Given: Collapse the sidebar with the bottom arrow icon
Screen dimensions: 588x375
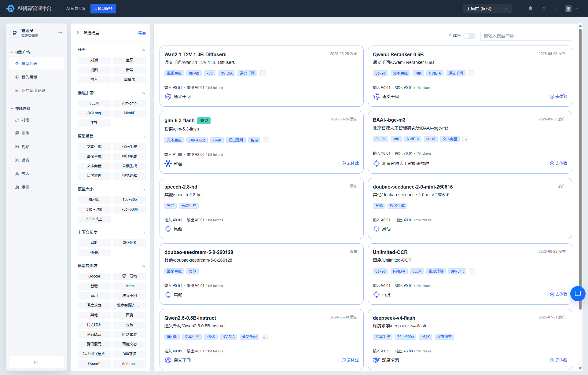Looking at the screenshot, I should tap(36, 362).
